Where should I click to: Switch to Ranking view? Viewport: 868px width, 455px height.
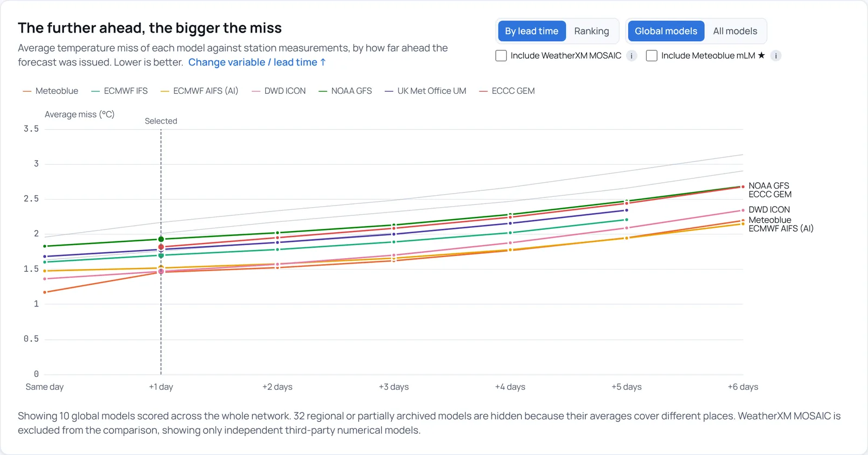tap(591, 31)
